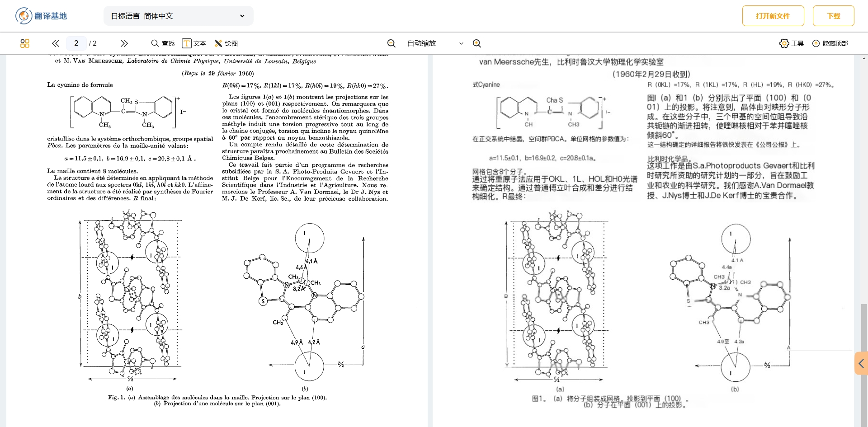Click the 翻译基地 logo icon
Viewport: 868px width, 427px height.
pos(24,16)
